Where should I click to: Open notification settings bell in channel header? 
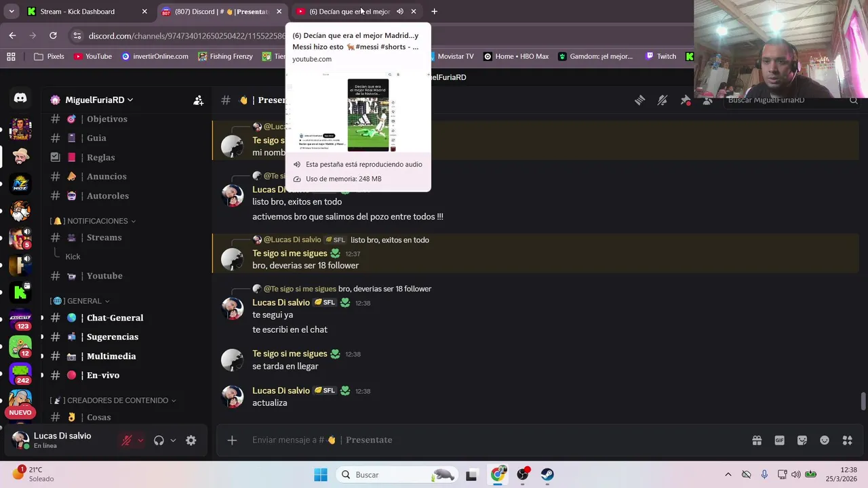[663, 100]
